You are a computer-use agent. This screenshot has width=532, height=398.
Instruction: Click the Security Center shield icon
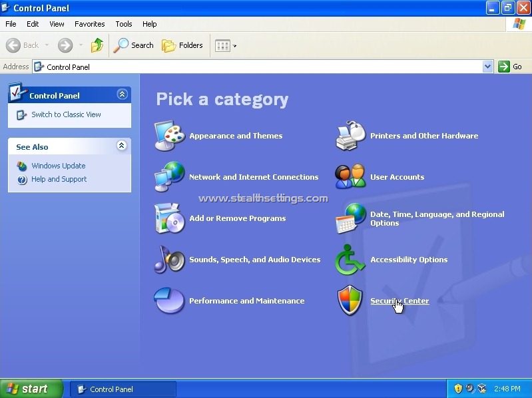click(350, 300)
